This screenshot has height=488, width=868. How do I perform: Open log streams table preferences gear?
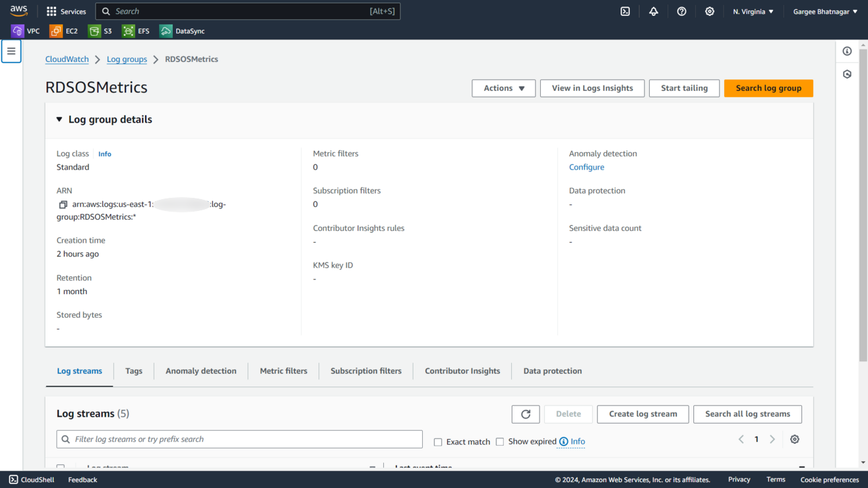tap(795, 439)
